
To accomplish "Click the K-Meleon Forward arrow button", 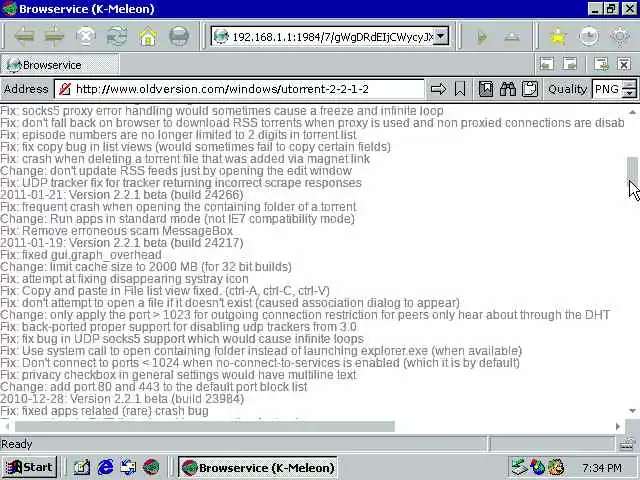I will (x=54, y=37).
